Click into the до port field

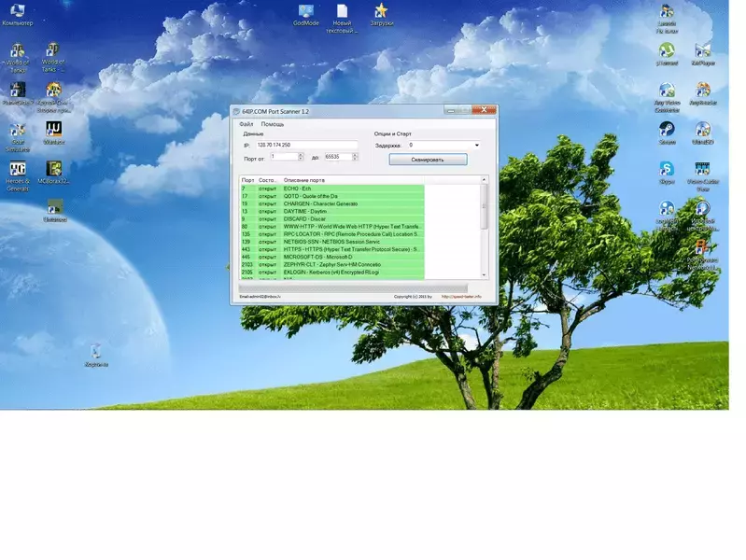[338, 157]
